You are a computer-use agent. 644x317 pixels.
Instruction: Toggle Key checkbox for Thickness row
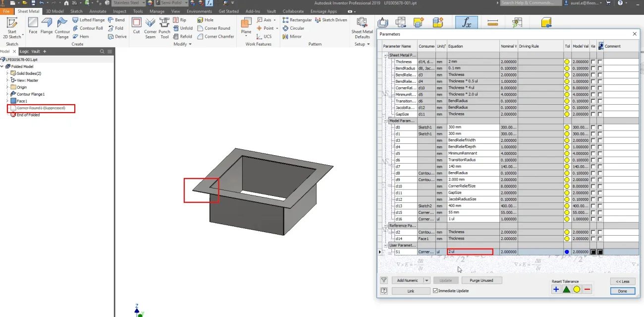[x=593, y=62]
